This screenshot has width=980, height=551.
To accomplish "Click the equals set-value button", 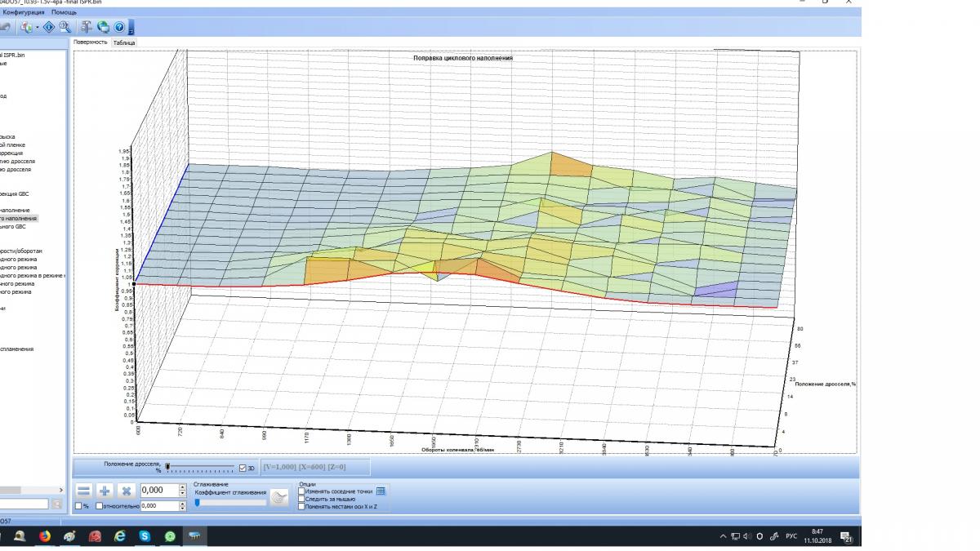I will click(x=83, y=491).
